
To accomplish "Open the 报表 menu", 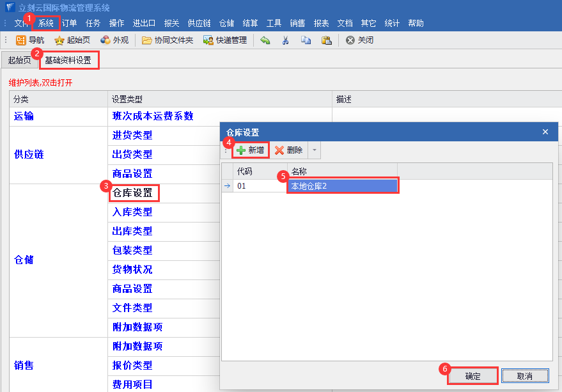I will pos(321,23).
